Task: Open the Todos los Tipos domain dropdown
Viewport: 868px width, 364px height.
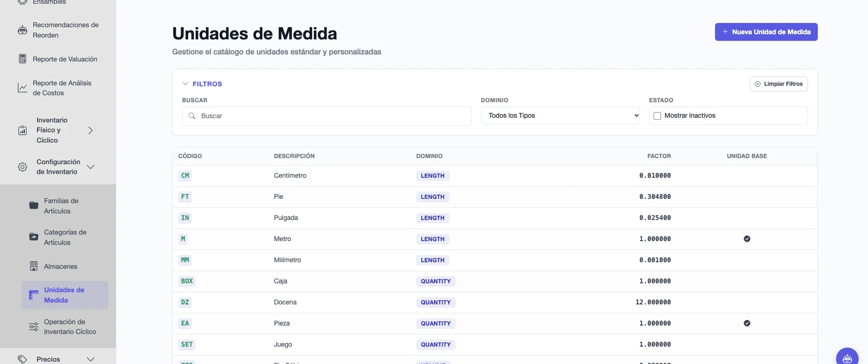Action: tap(560, 115)
